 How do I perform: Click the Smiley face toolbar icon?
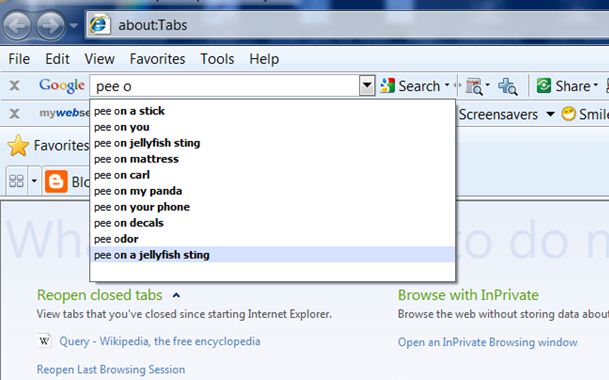569,114
